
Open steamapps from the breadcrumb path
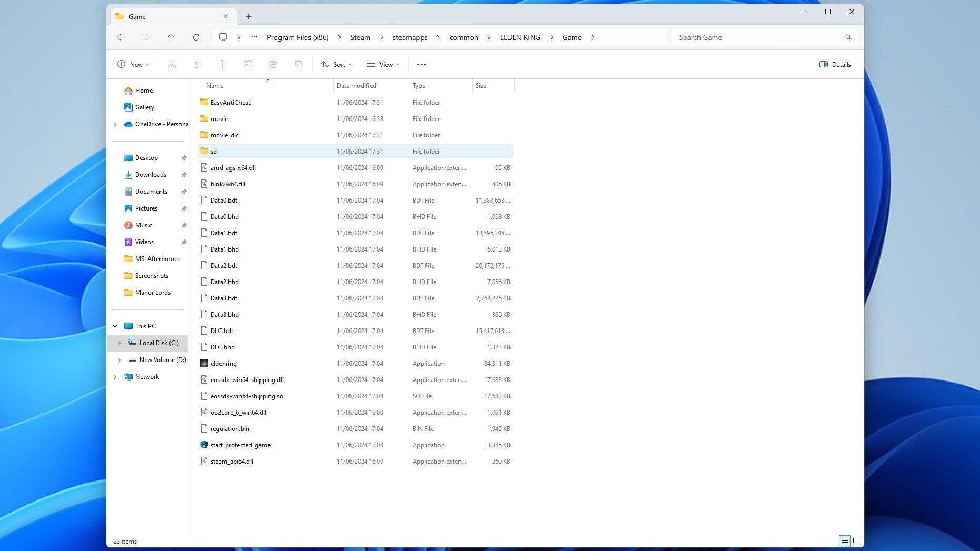[x=410, y=37]
